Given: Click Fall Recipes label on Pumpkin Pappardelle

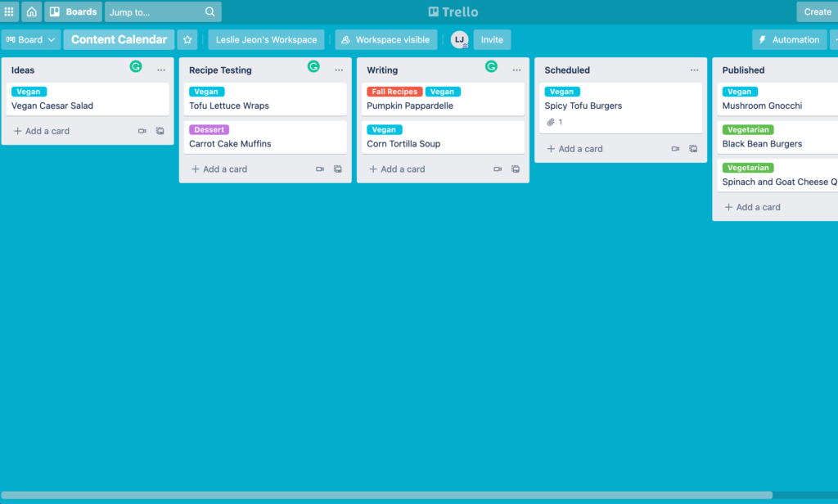Looking at the screenshot, I should (394, 92).
